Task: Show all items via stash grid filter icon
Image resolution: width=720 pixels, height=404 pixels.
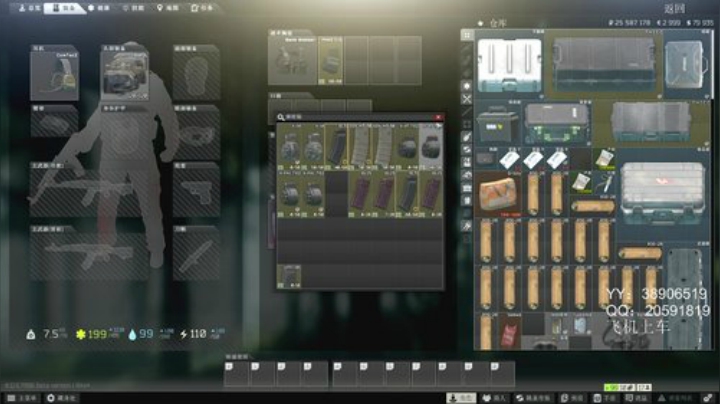Action: pos(467,35)
